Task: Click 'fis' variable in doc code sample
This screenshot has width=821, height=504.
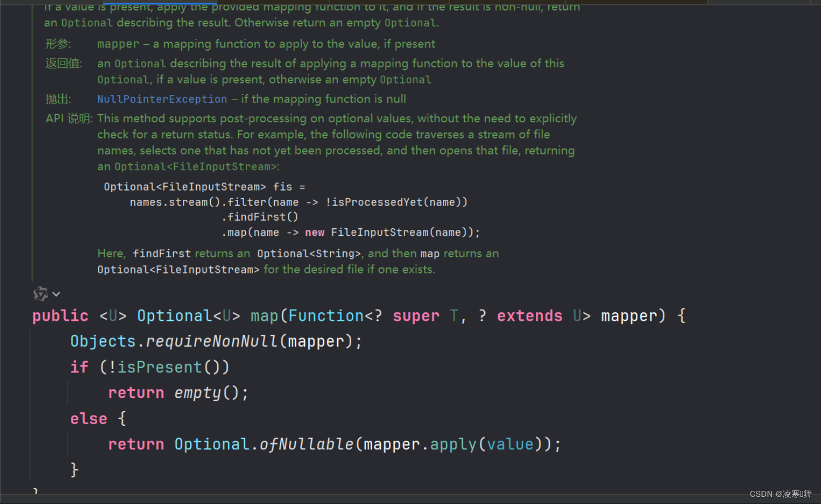Action: pyautogui.click(x=282, y=187)
